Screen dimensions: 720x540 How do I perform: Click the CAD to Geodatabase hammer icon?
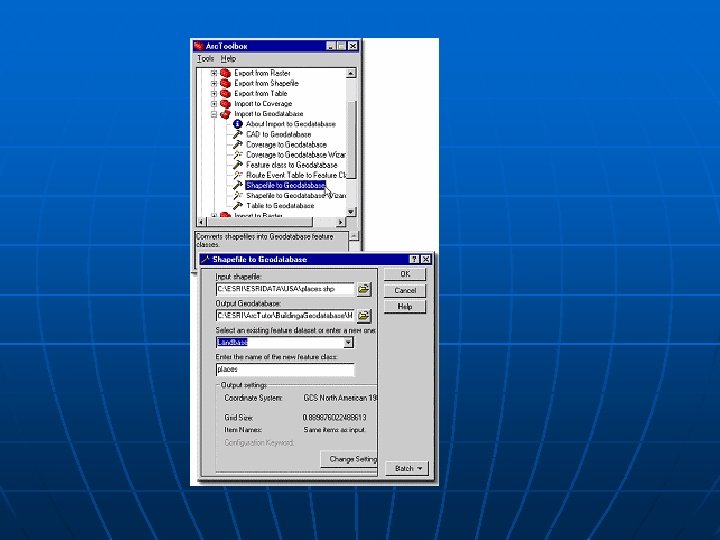pyautogui.click(x=238, y=134)
